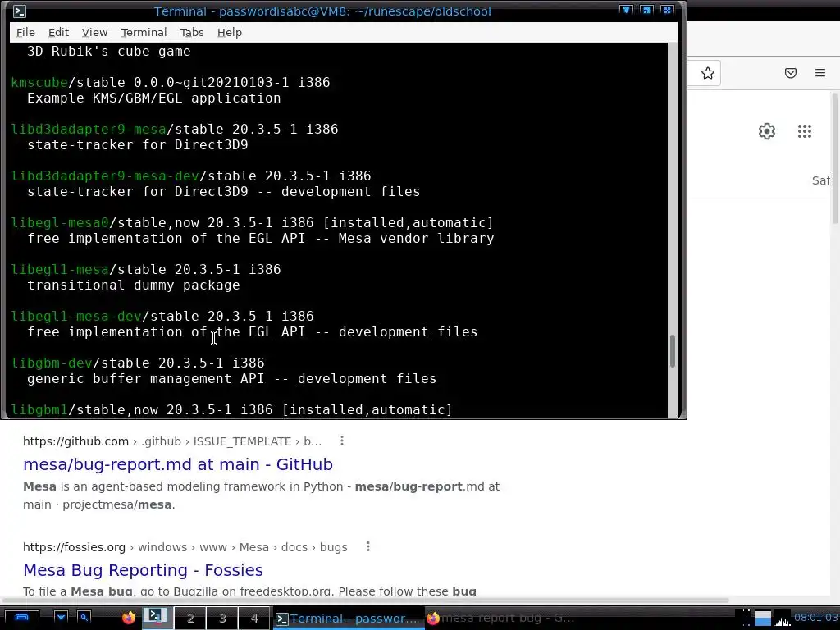Image resolution: width=840 pixels, height=630 pixels.
Task: Open Google apps grid icon
Action: (x=804, y=131)
